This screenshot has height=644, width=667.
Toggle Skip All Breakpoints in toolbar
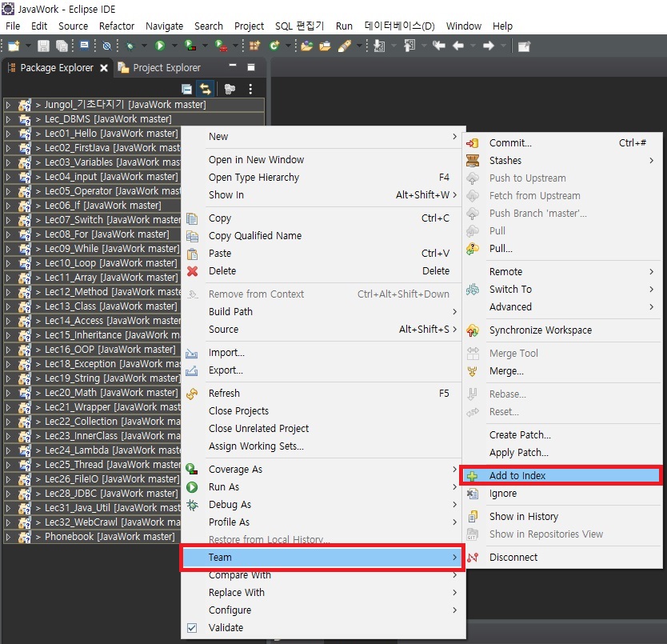coord(107,46)
